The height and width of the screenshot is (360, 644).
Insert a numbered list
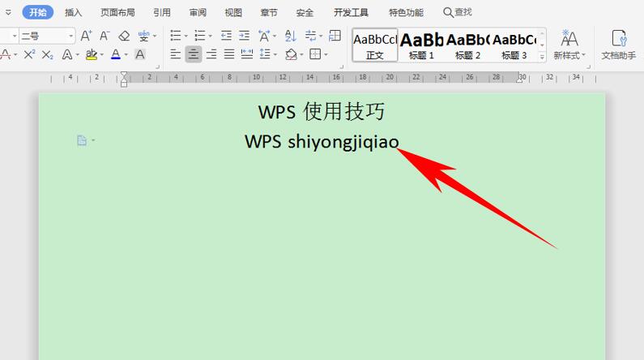[199, 36]
